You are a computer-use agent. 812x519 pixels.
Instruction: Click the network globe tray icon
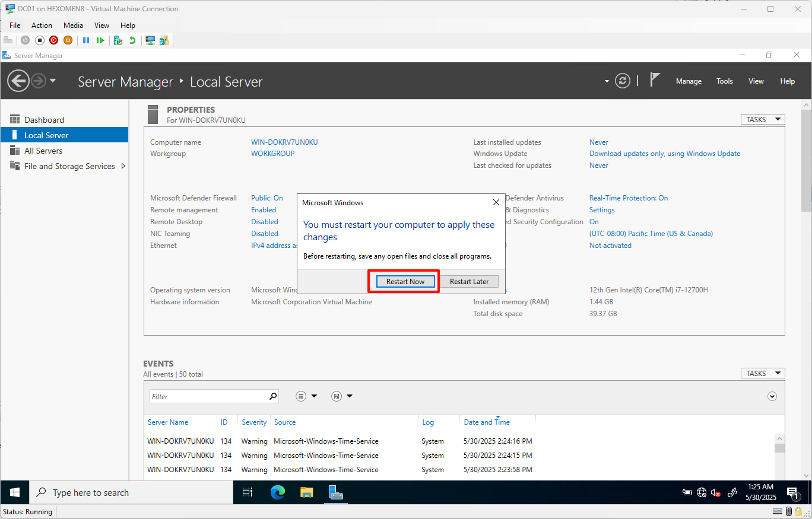702,492
